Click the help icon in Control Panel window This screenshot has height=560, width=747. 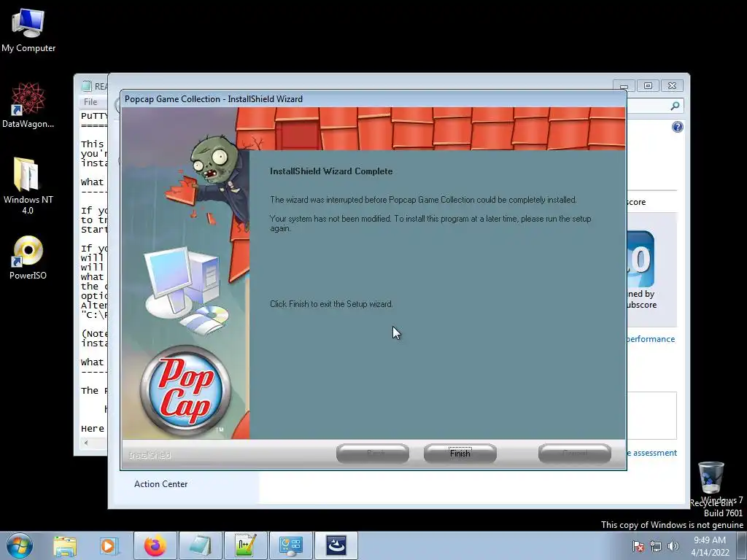coord(678,127)
